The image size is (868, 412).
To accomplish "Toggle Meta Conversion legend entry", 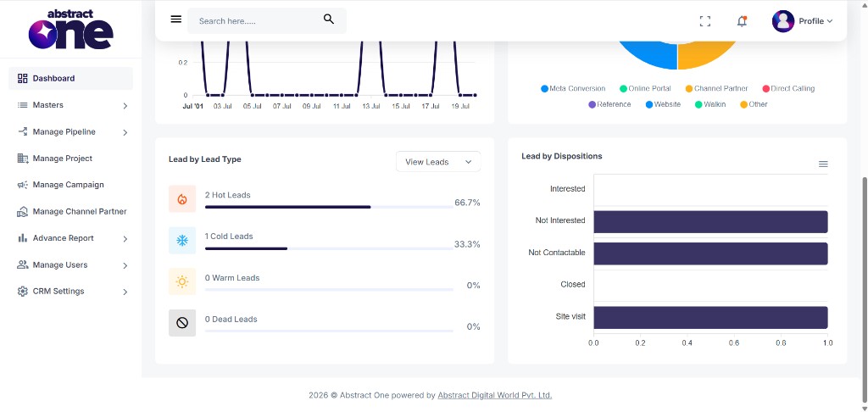I will tap(573, 89).
